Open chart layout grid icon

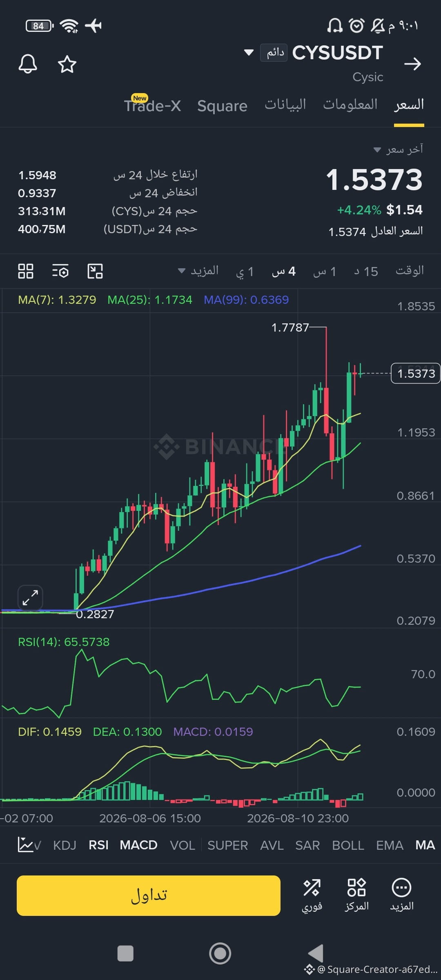click(26, 271)
